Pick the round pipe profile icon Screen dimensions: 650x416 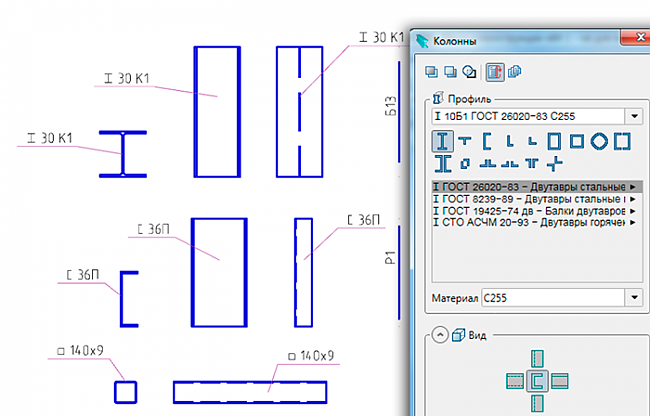[x=599, y=141]
